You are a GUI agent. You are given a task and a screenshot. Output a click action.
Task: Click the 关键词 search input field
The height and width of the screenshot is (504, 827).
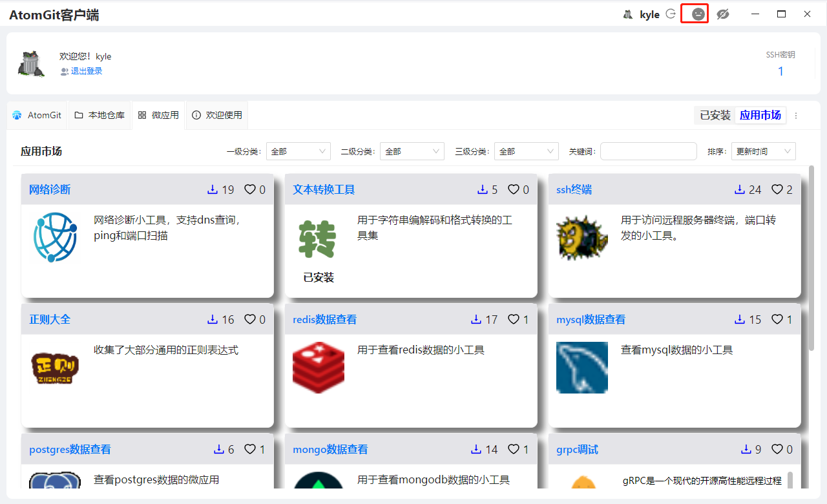pos(649,151)
